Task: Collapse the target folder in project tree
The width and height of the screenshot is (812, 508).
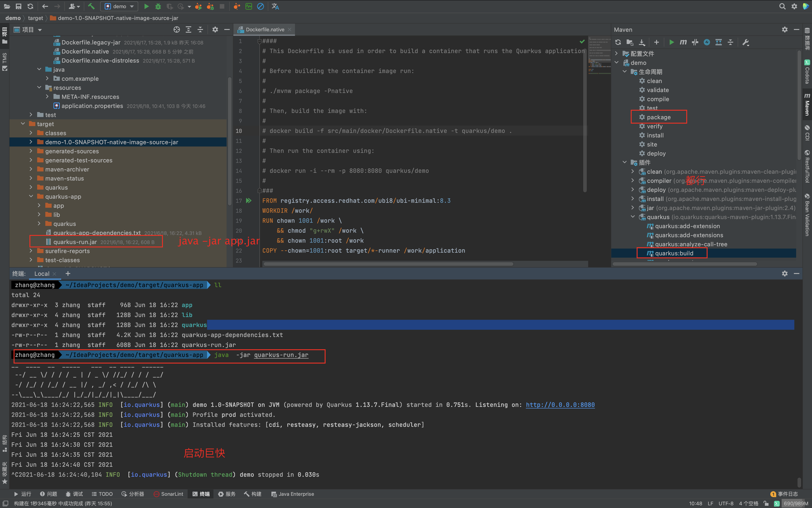Action: [23, 124]
